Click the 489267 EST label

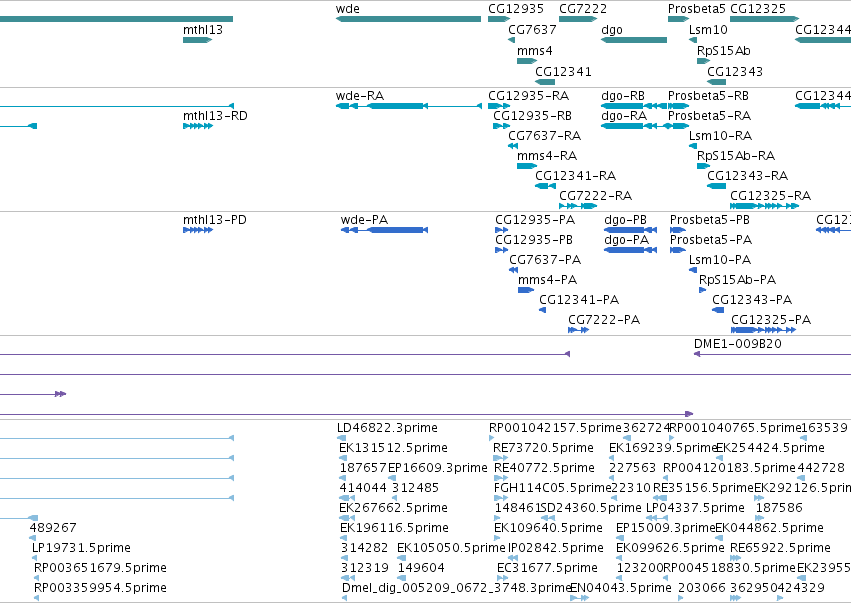(53, 528)
